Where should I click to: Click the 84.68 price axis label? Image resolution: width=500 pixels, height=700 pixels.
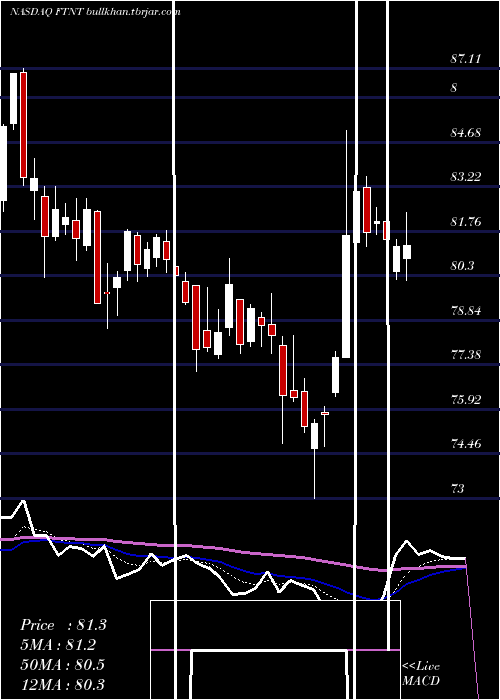click(466, 133)
